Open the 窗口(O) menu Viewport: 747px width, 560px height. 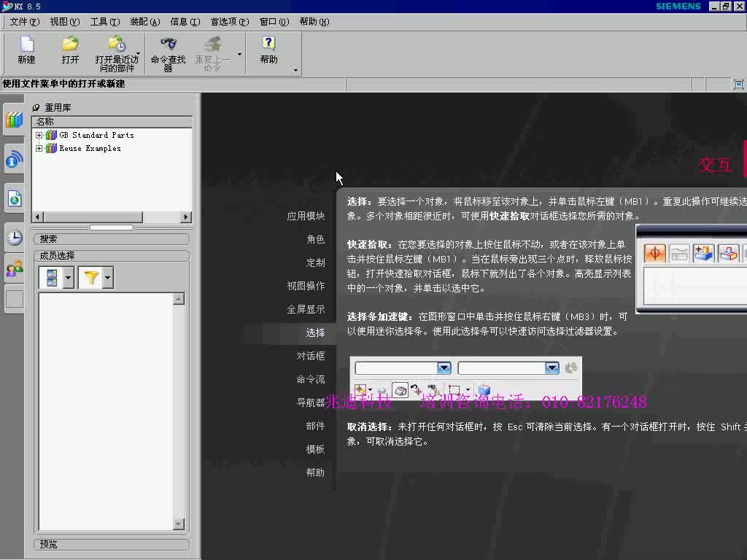274,22
